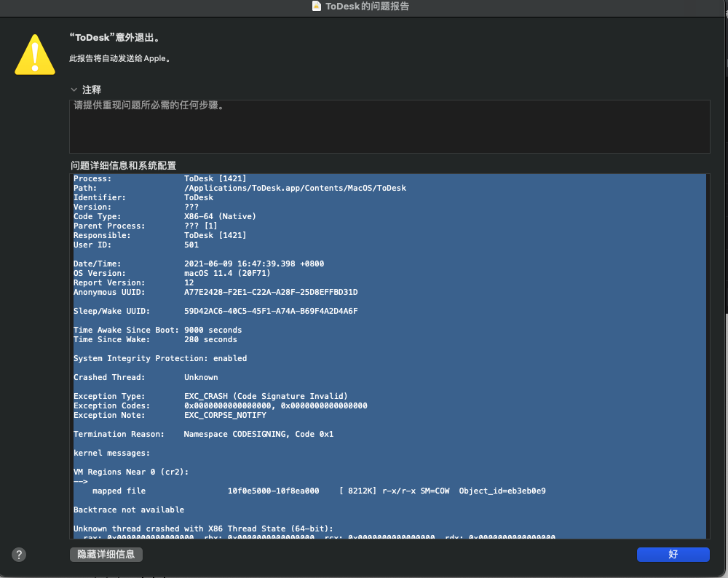
Task: Click the kernel messages: line
Action: (111, 453)
